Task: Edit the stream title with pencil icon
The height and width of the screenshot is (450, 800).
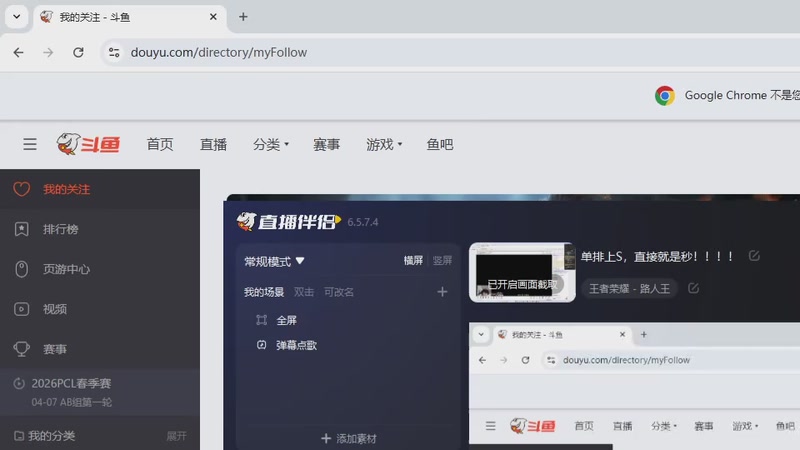Action: click(754, 256)
